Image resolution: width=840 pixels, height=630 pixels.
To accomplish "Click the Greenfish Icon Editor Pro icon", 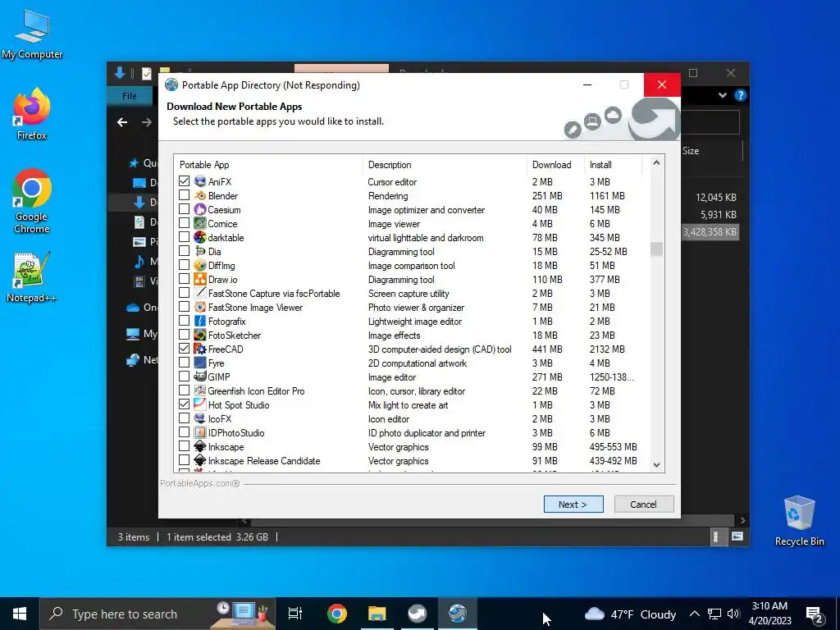I will [200, 390].
